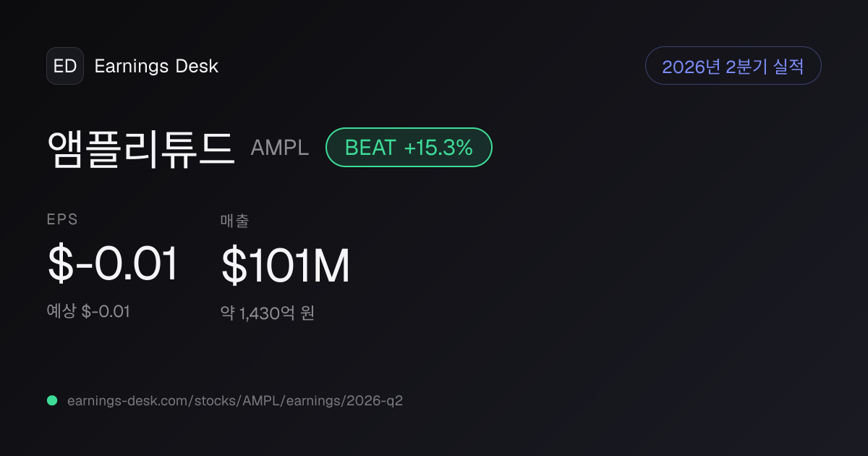
Task: Select the 2026년 2분기 실적 pill
Action: tap(733, 66)
